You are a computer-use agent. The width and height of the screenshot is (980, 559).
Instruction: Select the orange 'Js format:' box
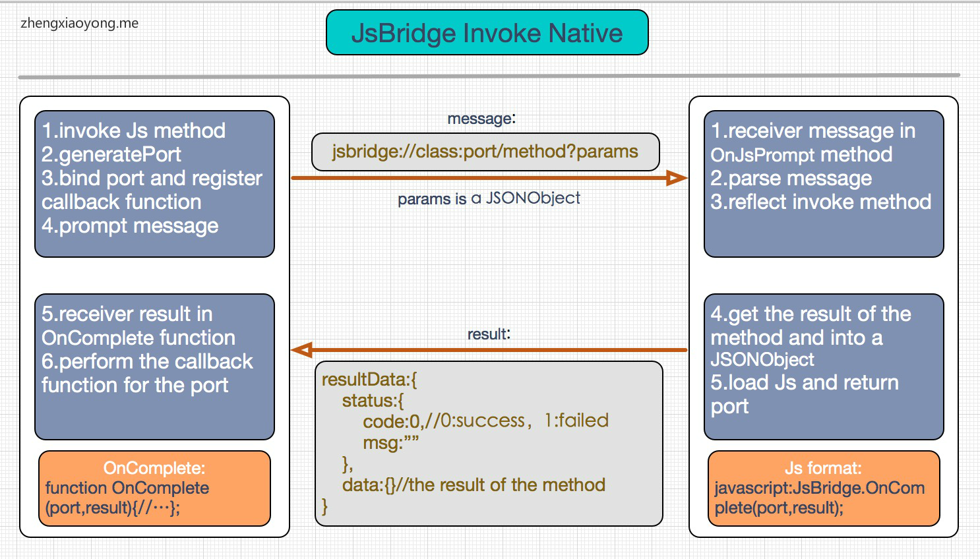point(824,488)
